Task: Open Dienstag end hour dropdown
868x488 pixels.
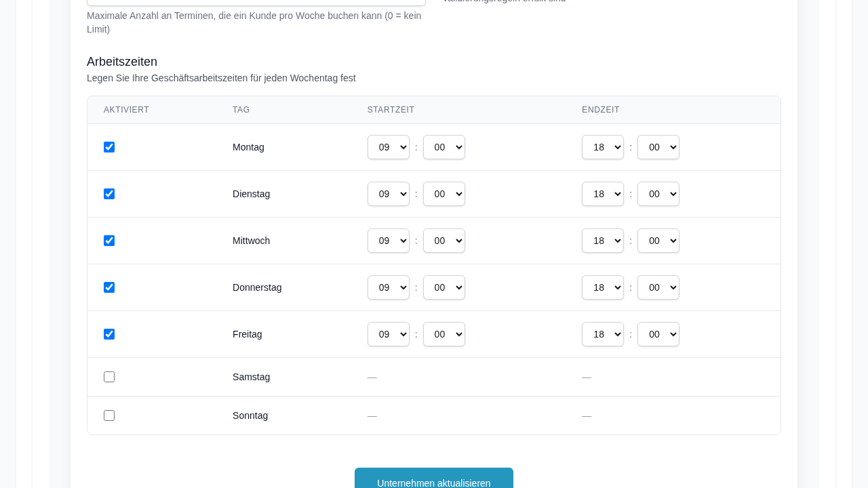Action: tap(602, 194)
